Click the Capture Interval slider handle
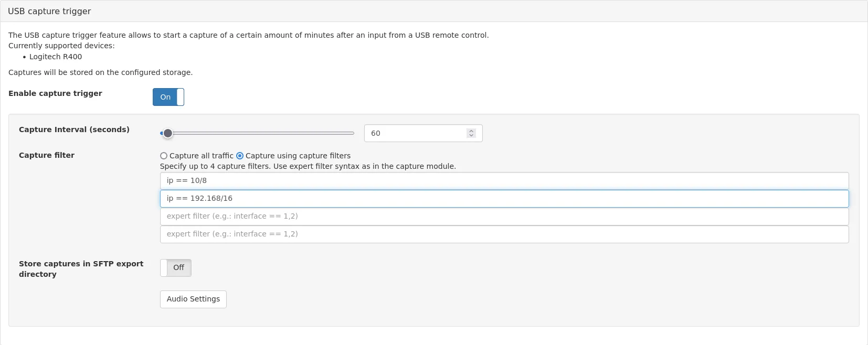Viewport: 868px width, 345px height. 167,133
